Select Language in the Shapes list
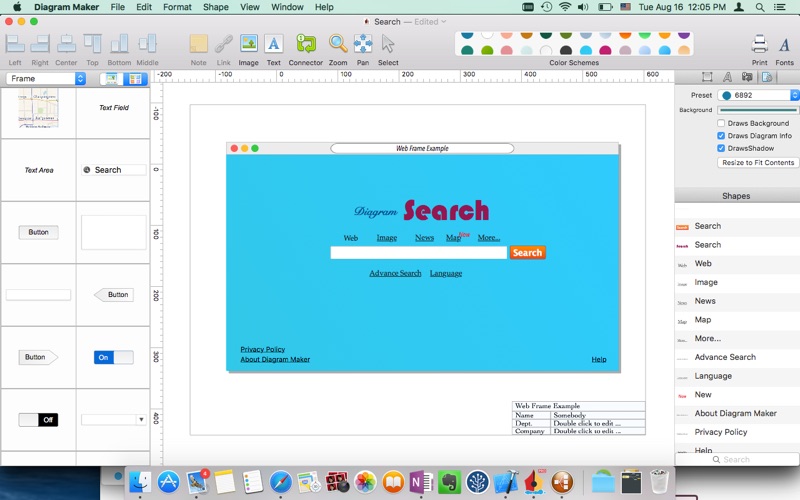The width and height of the screenshot is (800, 500). tap(737, 376)
